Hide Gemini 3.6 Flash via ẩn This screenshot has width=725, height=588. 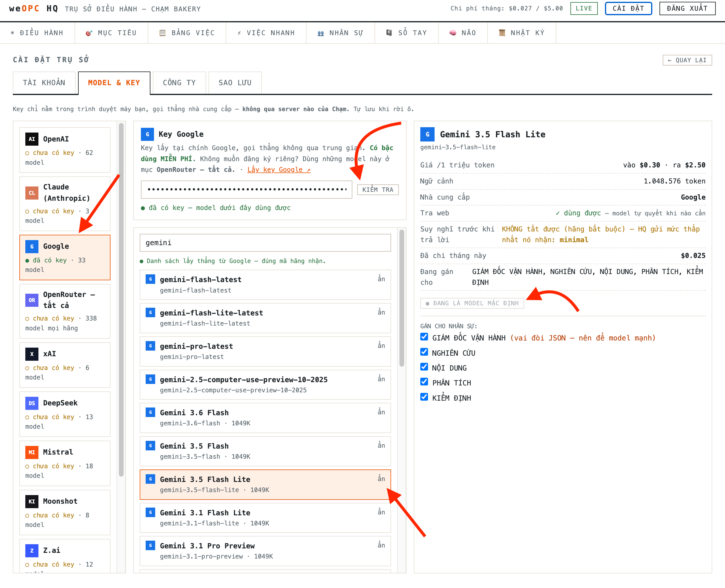(381, 412)
